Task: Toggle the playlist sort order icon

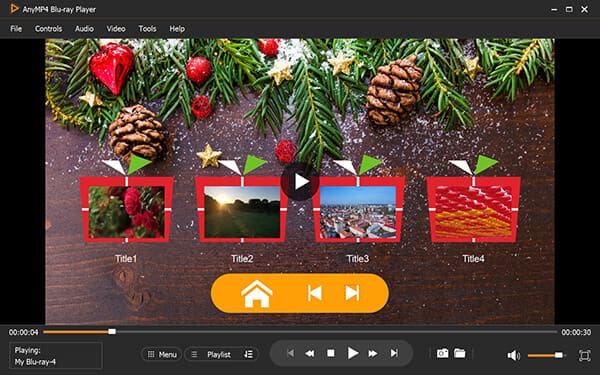Action: (x=248, y=354)
